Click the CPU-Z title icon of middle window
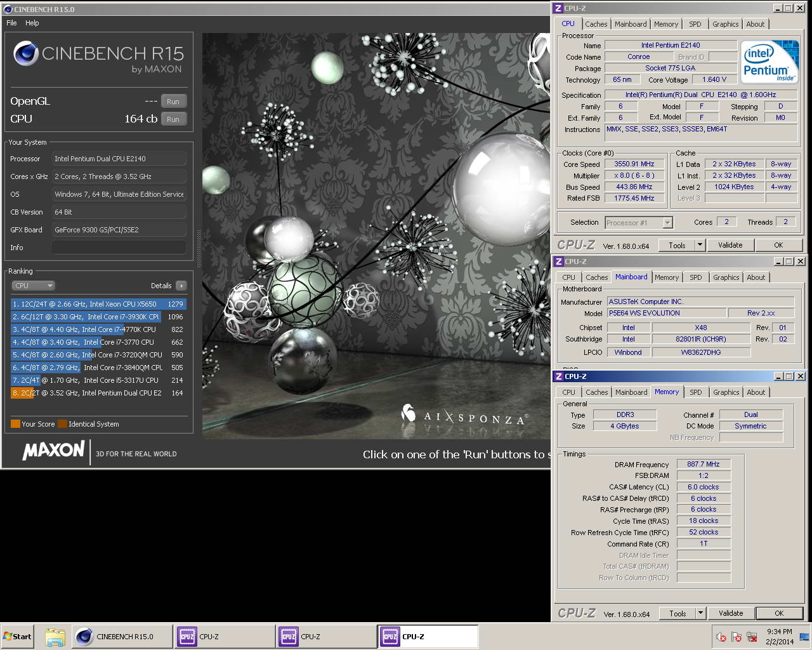812x650 pixels. (559, 262)
